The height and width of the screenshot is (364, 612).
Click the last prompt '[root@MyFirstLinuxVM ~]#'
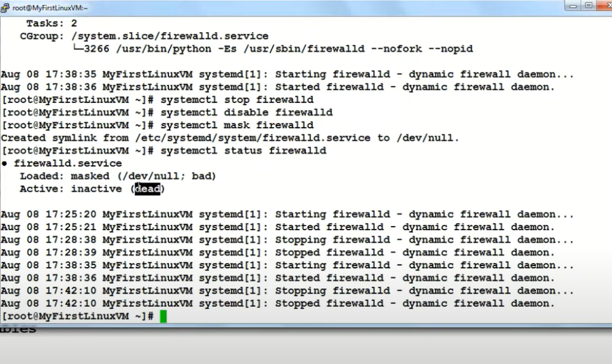(78, 316)
